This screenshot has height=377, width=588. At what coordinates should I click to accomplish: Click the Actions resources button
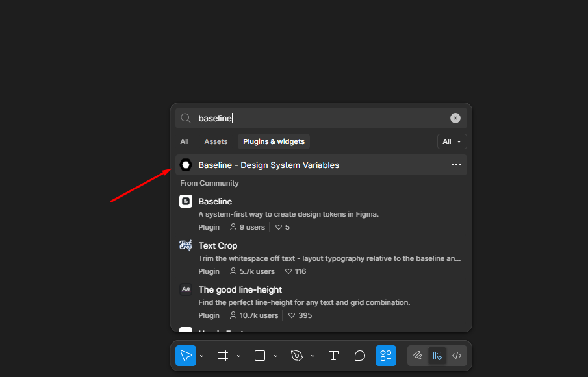(x=385, y=356)
